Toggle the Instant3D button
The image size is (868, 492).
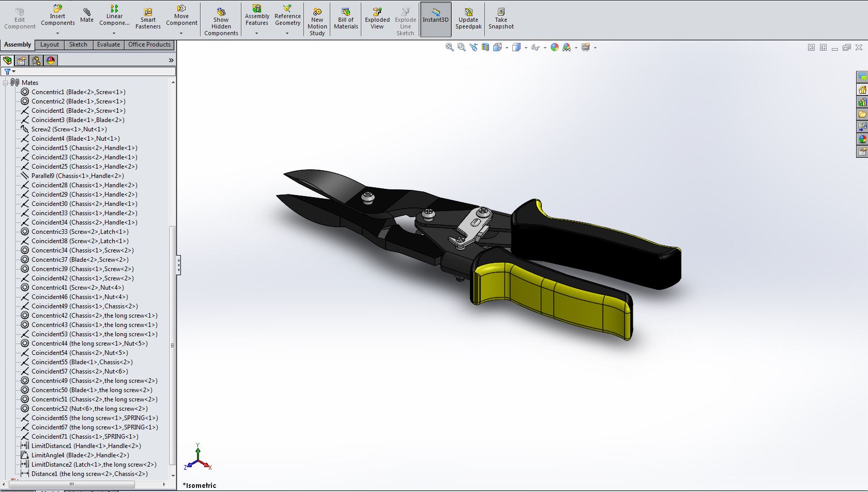pyautogui.click(x=436, y=19)
